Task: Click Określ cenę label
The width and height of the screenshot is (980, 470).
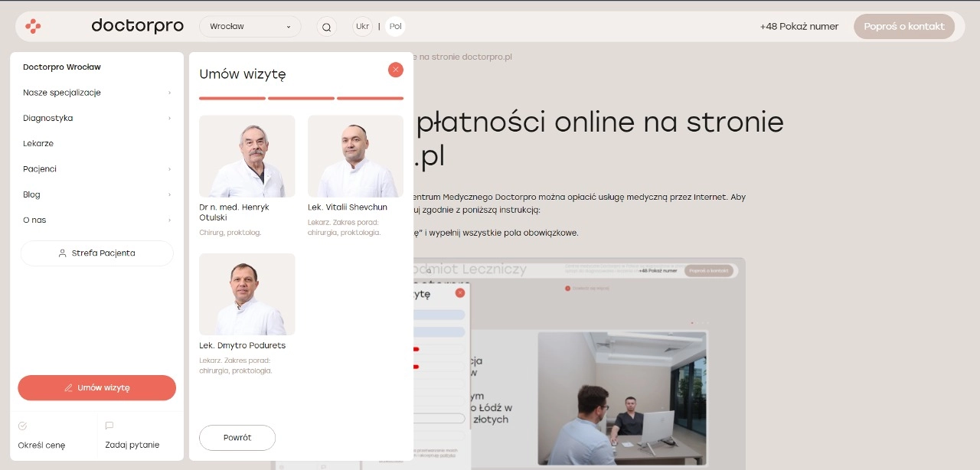Action: pos(41,445)
